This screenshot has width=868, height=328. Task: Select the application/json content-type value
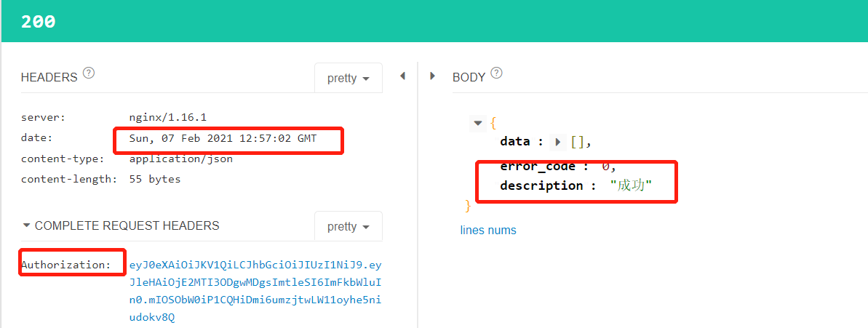[x=181, y=159]
